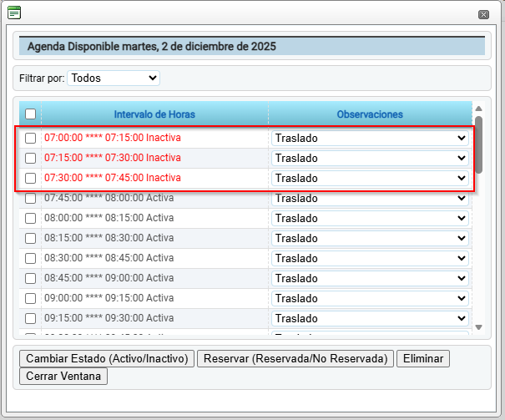Click the vertical scrollbar thumb of table
The image size is (505, 420).
(x=478, y=144)
